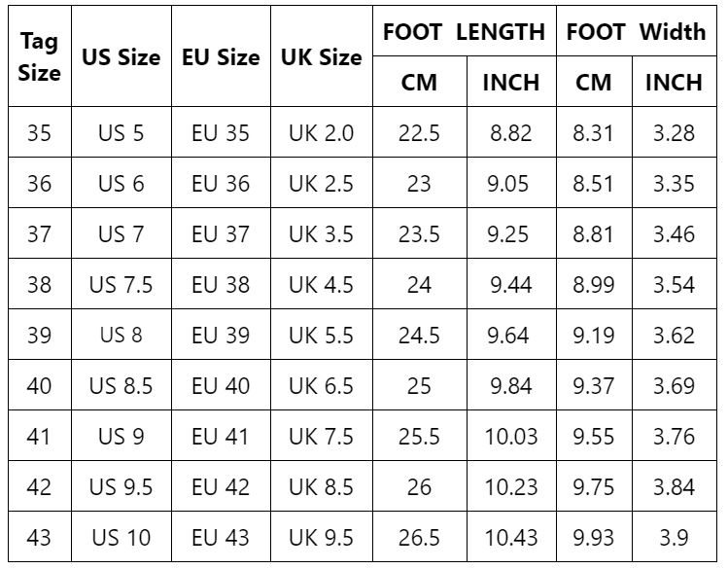Click the US 7.5 cell

click(121, 285)
